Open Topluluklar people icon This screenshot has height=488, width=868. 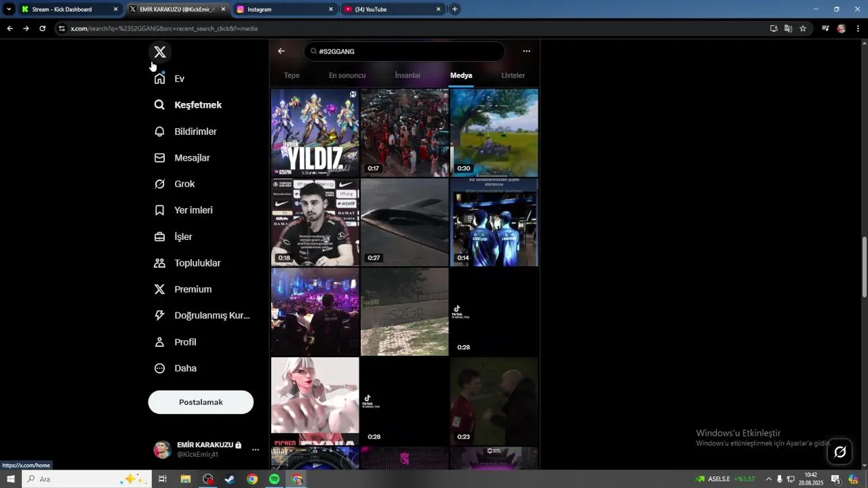159,263
